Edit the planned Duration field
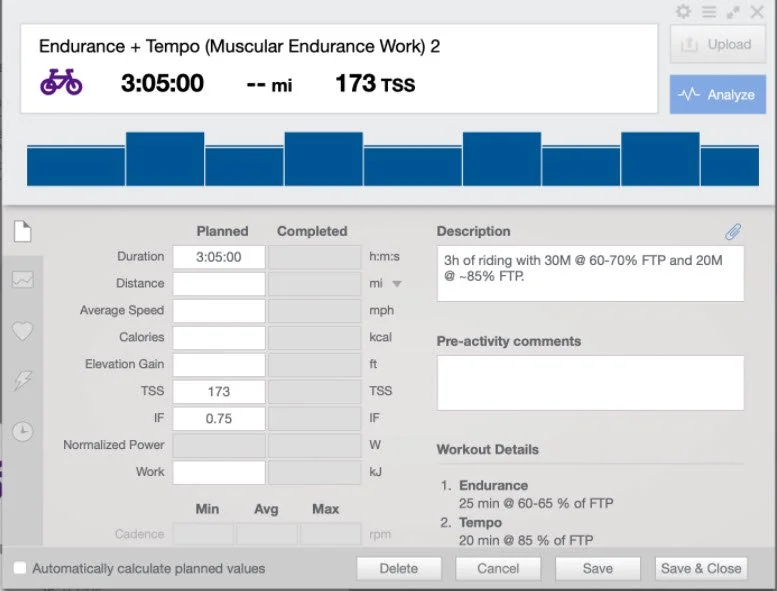 [219, 257]
